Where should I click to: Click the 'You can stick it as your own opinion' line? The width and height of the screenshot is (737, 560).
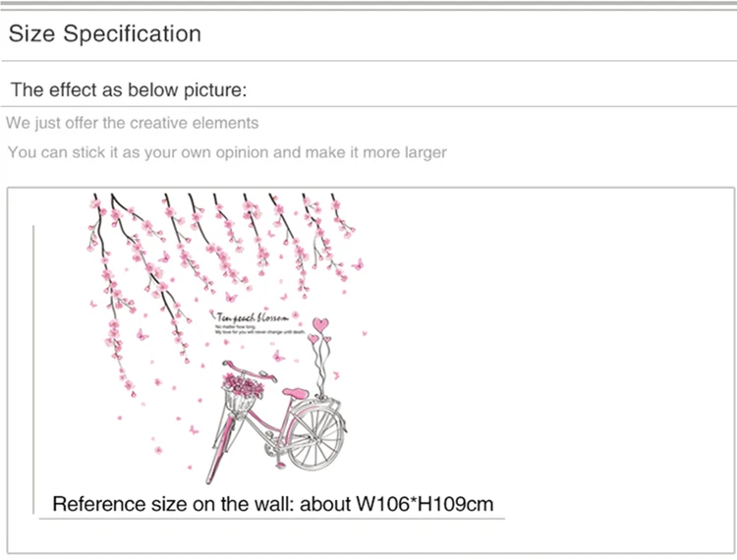pos(227,152)
